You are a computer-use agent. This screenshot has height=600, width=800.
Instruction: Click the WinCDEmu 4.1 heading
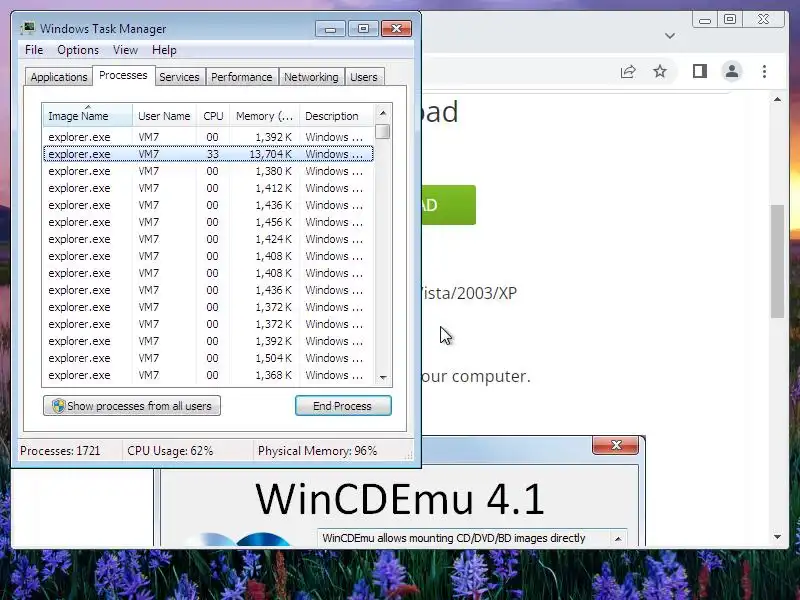[x=399, y=499]
